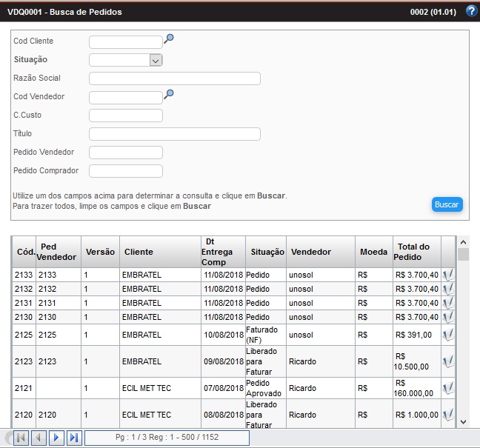This screenshot has width=480, height=448.
Task: Open the help icon in title bar
Action: click(x=471, y=12)
